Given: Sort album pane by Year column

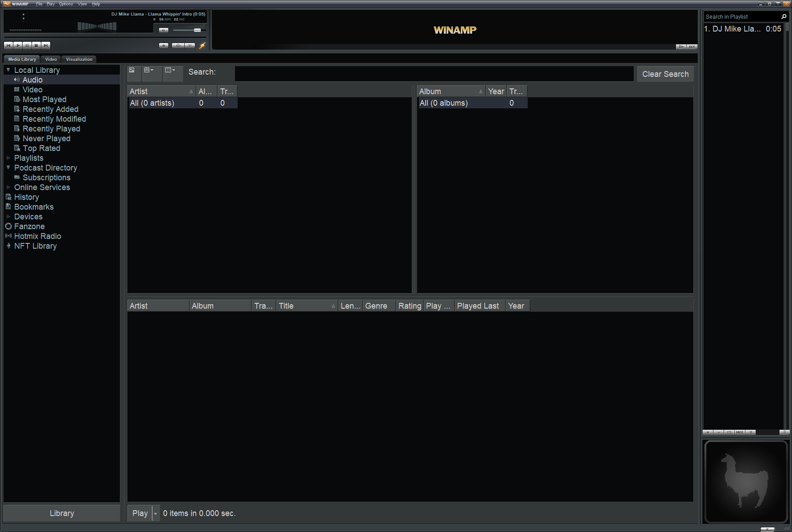Looking at the screenshot, I should click(496, 91).
